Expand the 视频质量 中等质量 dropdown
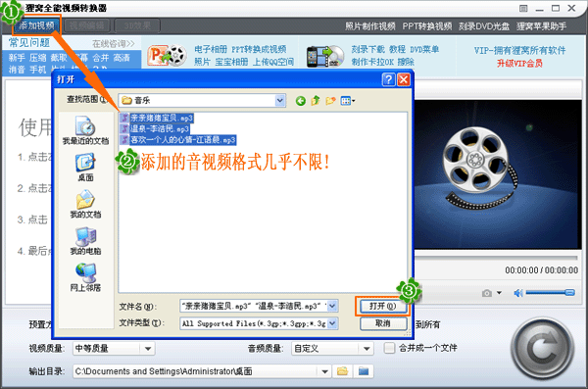 tap(148, 349)
